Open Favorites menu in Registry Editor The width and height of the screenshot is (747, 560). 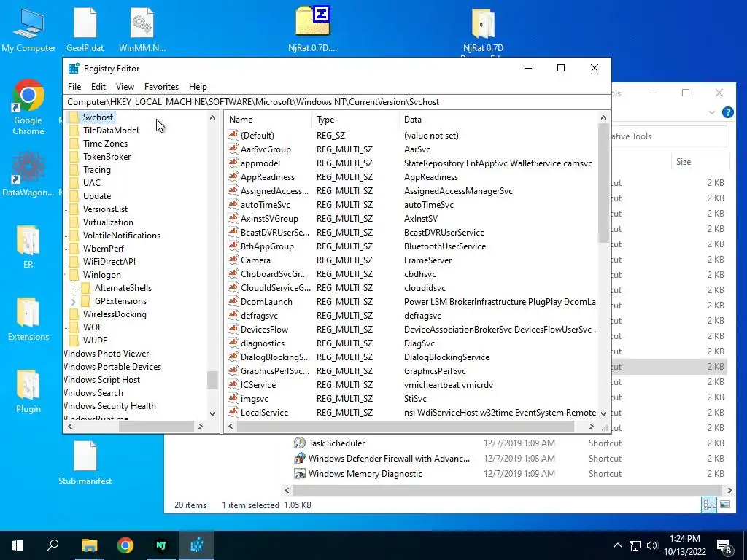pos(161,87)
